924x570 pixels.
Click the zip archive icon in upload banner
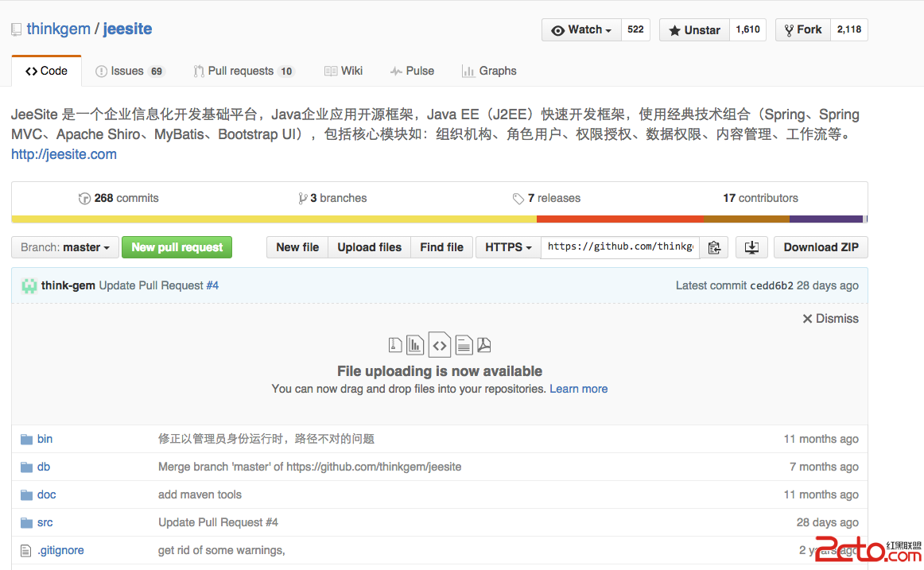[395, 345]
